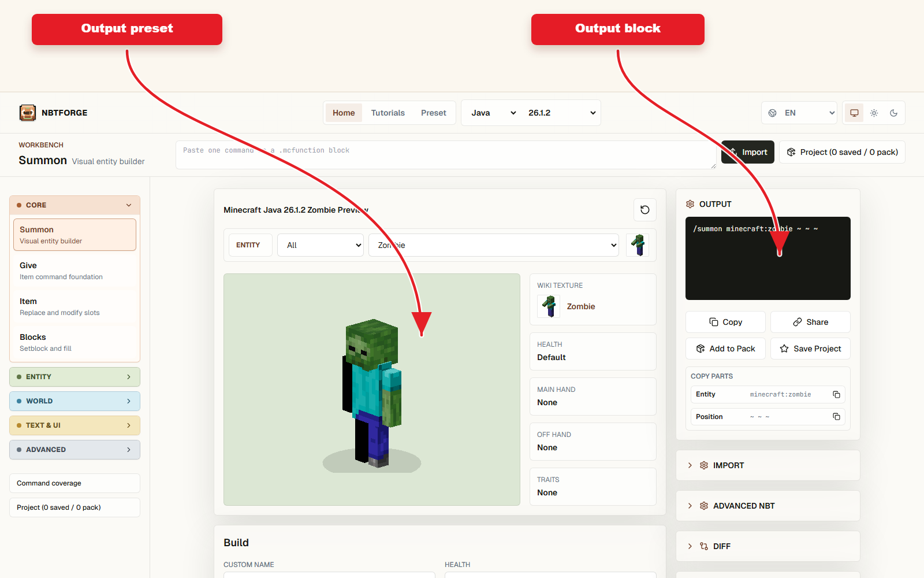Open the Home tab
The image size is (924, 578).
[344, 113]
